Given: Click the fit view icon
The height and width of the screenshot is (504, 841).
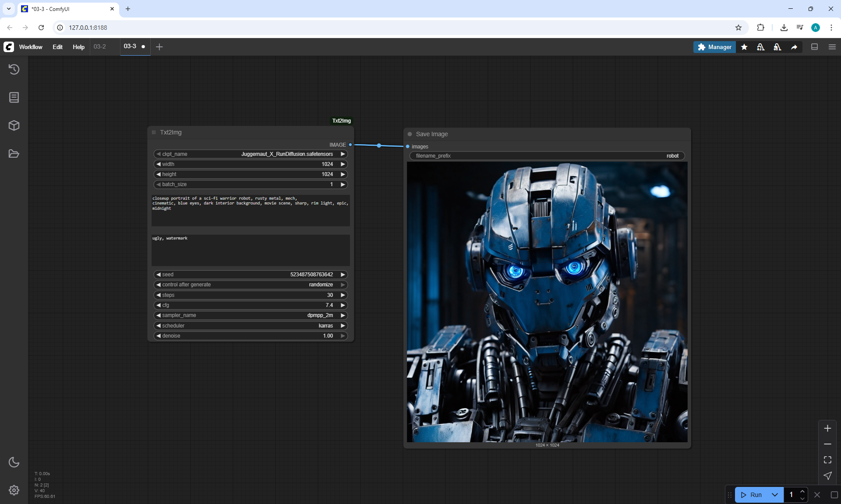Looking at the screenshot, I should (827, 460).
